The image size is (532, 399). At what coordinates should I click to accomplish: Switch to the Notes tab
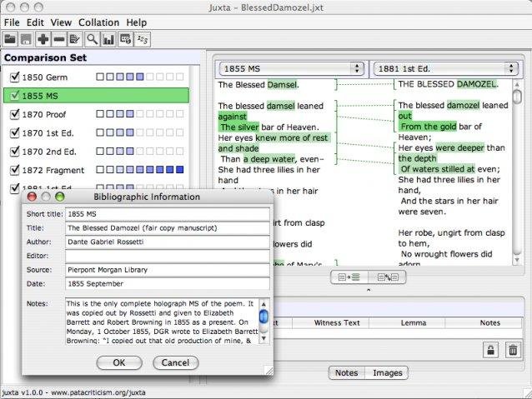click(x=346, y=372)
